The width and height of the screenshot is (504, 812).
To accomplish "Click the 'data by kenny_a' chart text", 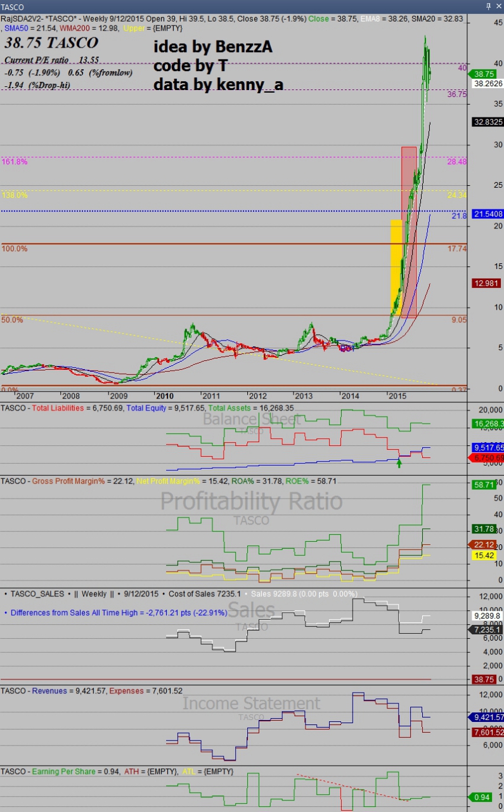I will point(217,83).
